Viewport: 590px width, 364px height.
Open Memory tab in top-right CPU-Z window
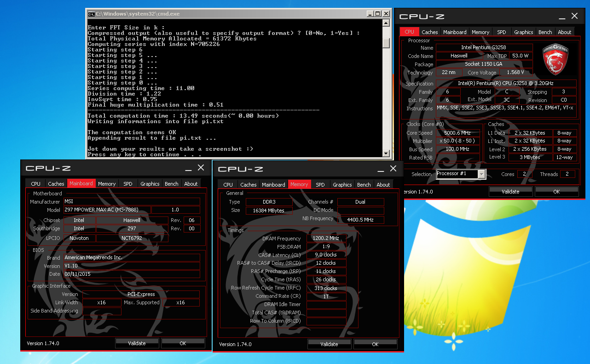[x=480, y=32]
